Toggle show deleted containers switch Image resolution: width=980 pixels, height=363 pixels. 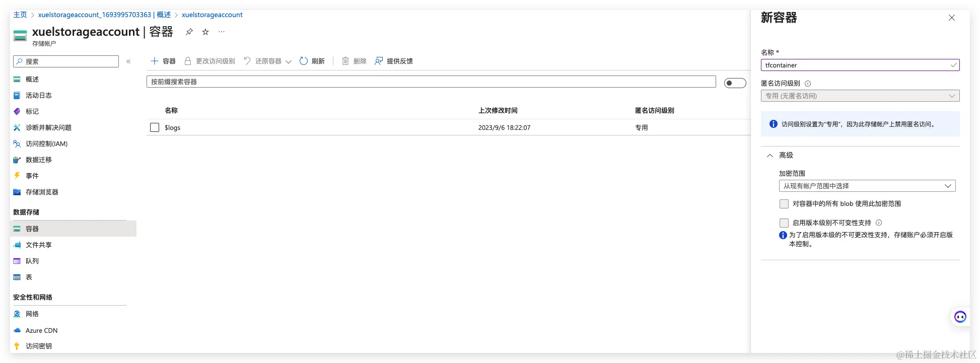pos(735,83)
